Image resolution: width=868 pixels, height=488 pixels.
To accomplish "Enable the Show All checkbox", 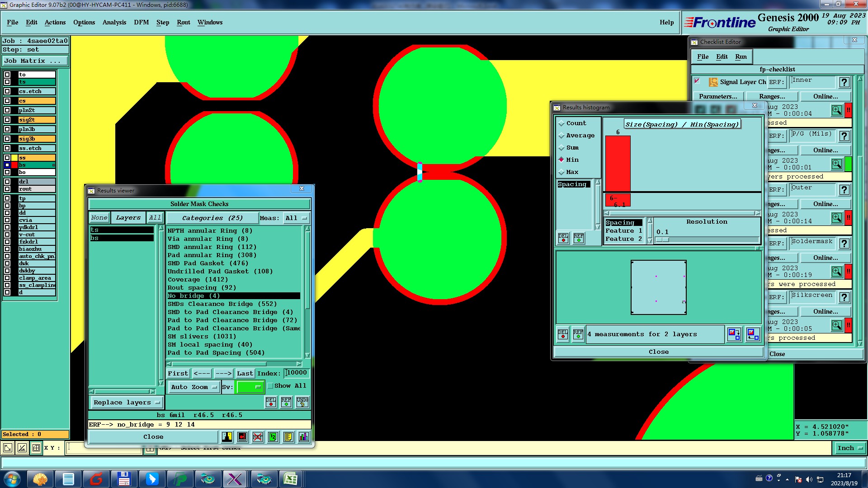I will pos(270,386).
